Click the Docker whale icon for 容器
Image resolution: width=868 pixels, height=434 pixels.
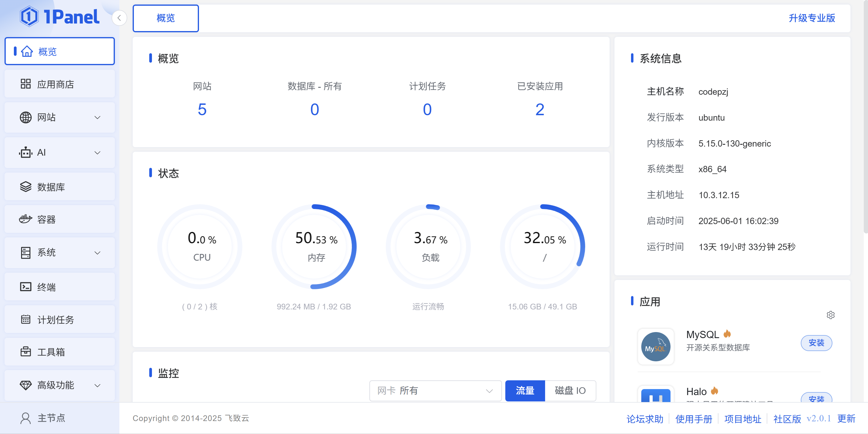26,219
